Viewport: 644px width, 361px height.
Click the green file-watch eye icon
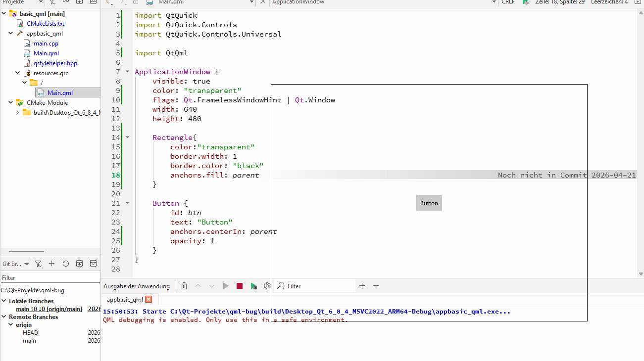(525, 2)
